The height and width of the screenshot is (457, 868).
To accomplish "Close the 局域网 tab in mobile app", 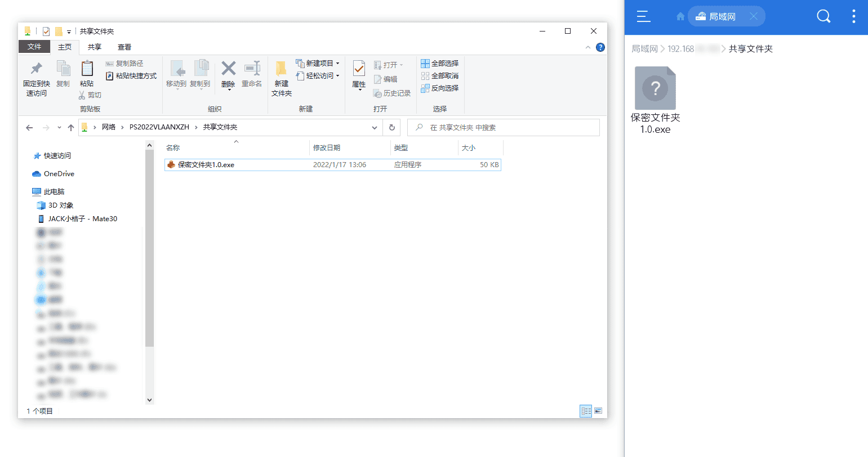I will [753, 17].
